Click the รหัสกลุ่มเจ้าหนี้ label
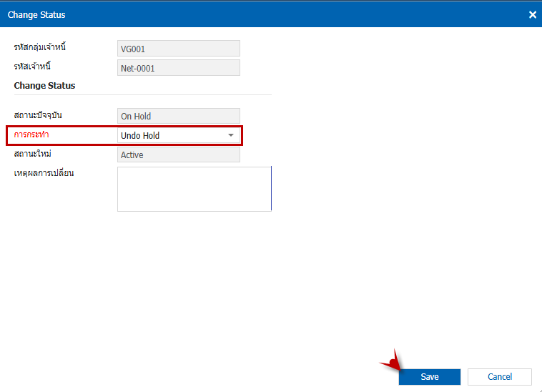Viewport: 542px width, 392px height. pyautogui.click(x=45, y=48)
